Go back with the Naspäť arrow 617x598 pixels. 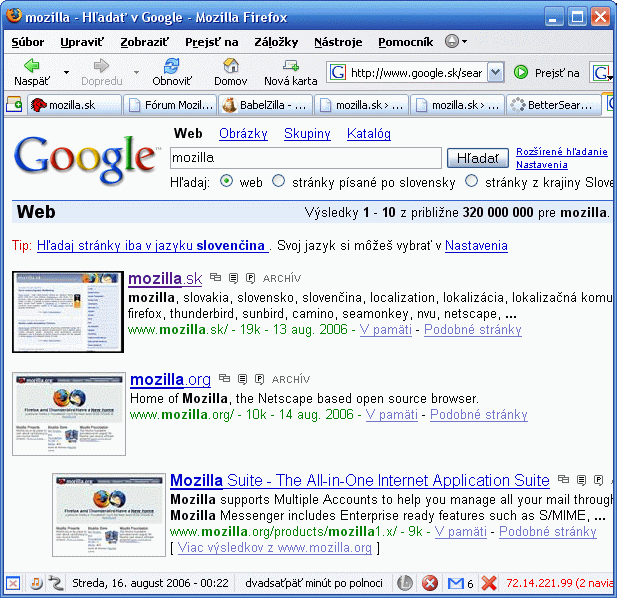(x=32, y=72)
